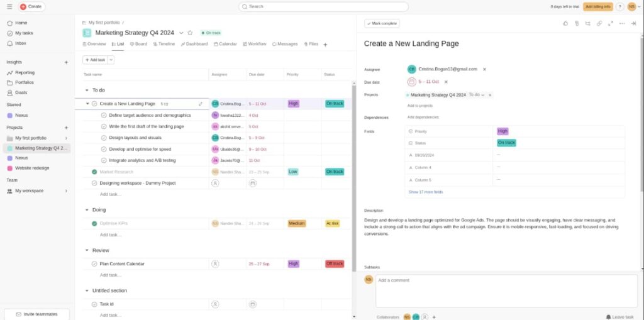Copy task link using chain icon

click(x=599, y=23)
